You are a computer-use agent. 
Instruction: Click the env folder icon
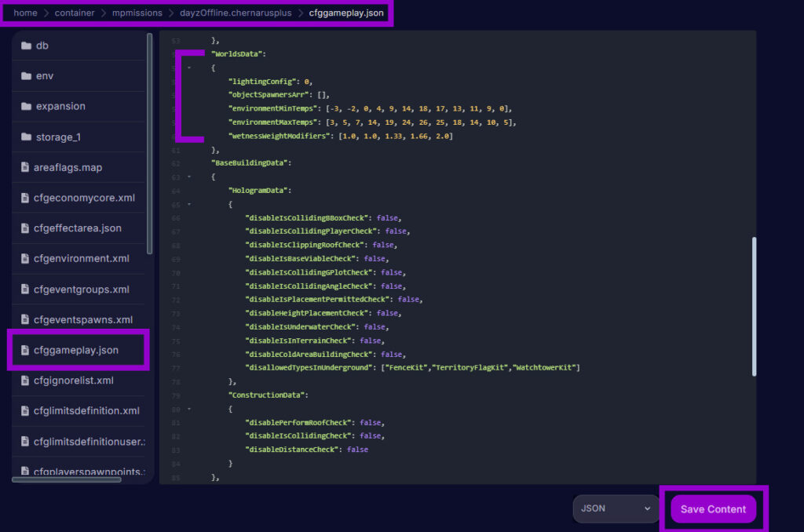click(26, 76)
